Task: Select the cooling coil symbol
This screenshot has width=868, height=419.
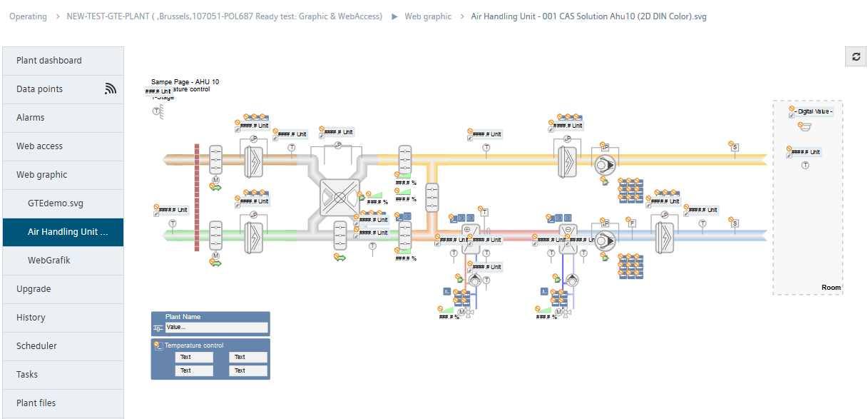Action: [568, 240]
